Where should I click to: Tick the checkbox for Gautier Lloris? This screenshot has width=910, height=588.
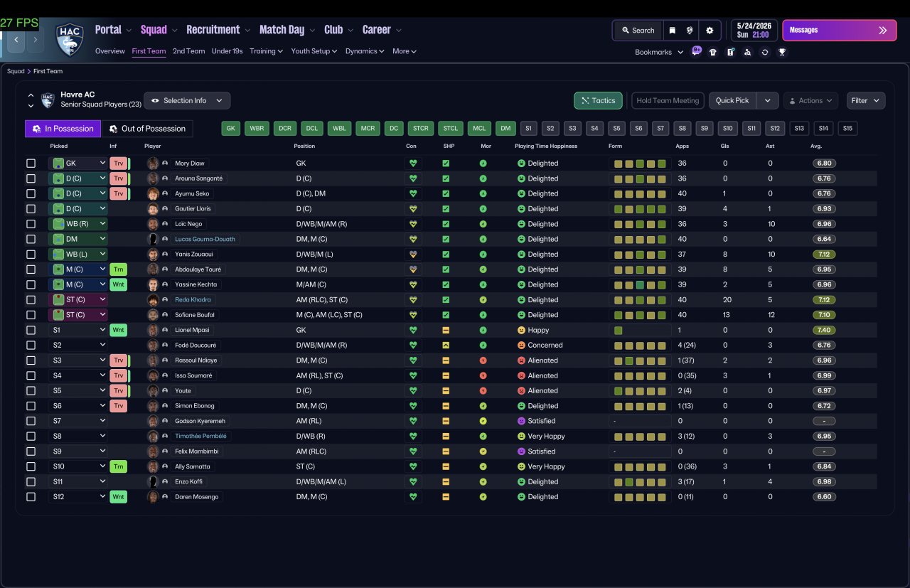point(31,209)
